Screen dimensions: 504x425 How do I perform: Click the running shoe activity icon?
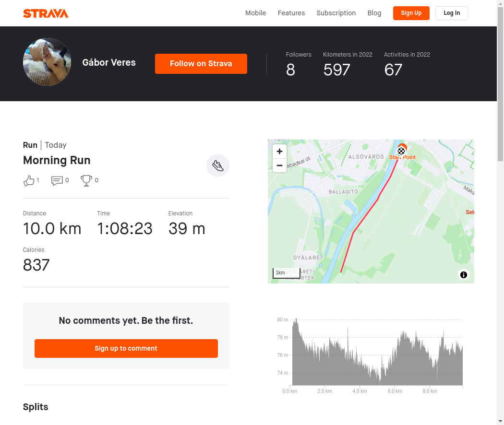[217, 166]
